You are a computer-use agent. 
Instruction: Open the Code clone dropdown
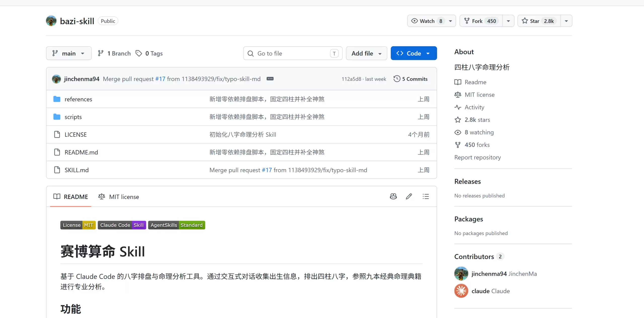click(414, 53)
